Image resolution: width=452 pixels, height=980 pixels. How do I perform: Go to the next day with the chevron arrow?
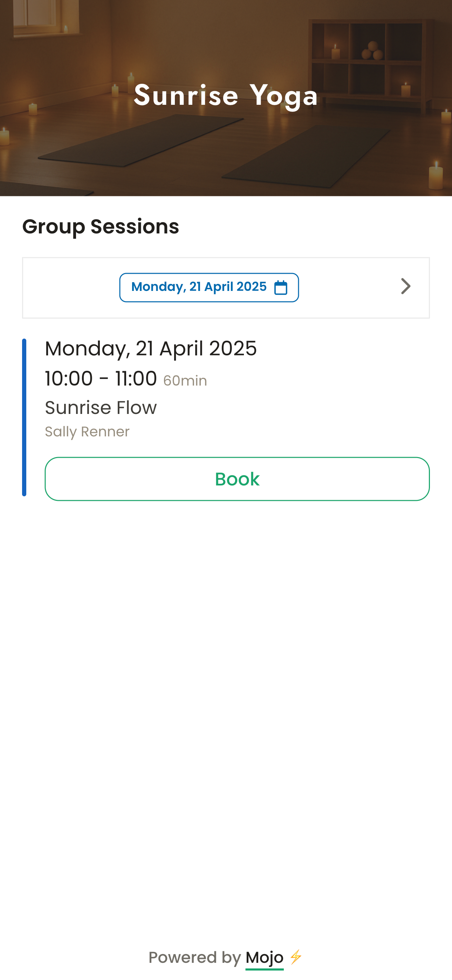point(406,286)
